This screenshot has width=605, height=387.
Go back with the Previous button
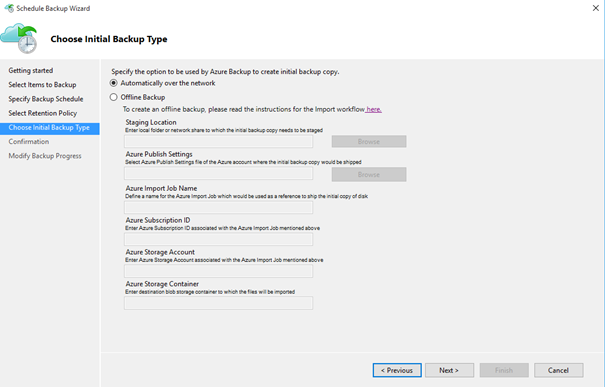(397, 370)
